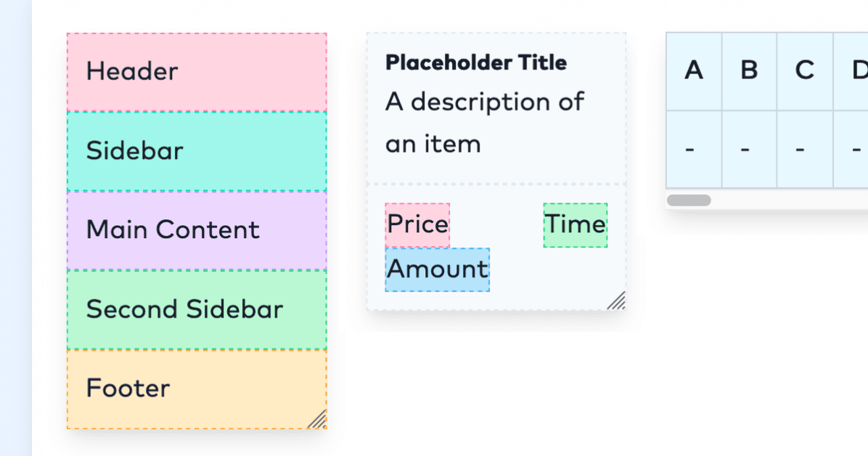This screenshot has width=868, height=456.
Task: Click the blue Amount tag
Action: (437, 269)
